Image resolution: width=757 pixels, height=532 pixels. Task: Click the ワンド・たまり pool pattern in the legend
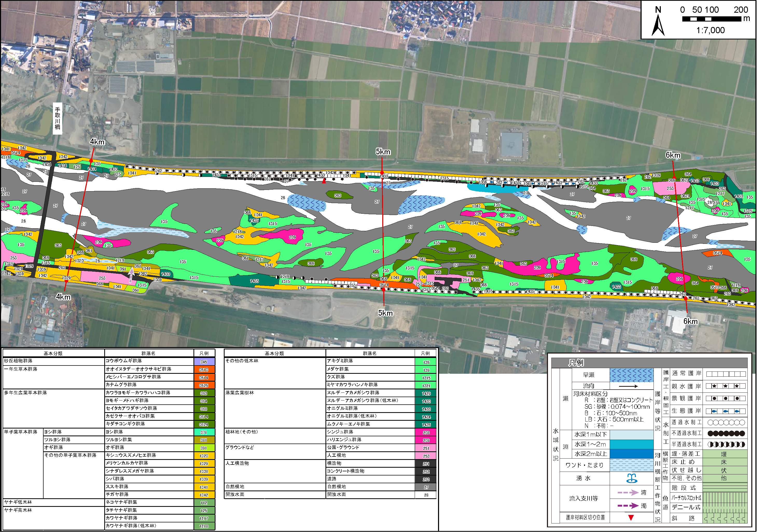631,465
